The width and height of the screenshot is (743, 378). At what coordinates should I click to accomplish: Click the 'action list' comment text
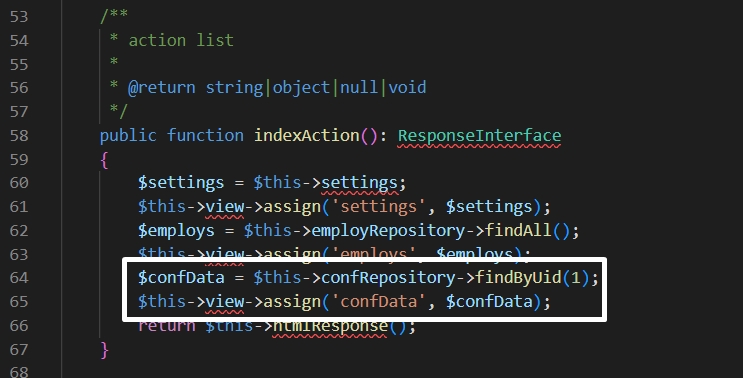point(181,40)
